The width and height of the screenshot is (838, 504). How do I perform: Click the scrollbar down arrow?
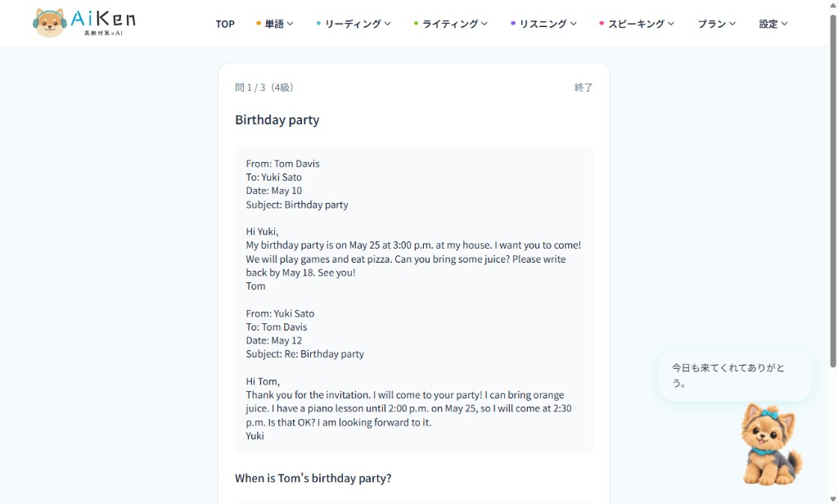click(x=832, y=498)
